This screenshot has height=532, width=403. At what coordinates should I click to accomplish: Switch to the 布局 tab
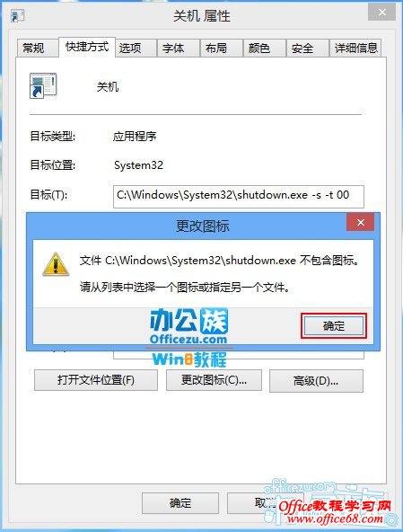click(x=216, y=48)
